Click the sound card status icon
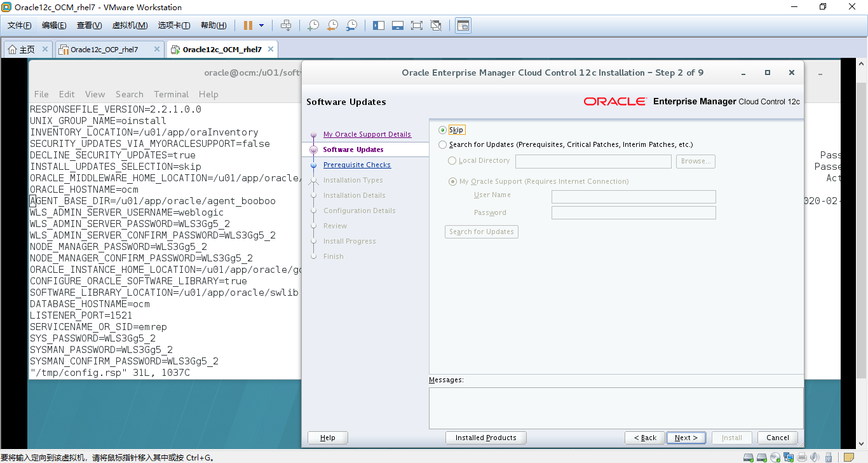Screen dimensions: 868x463 click(x=815, y=457)
